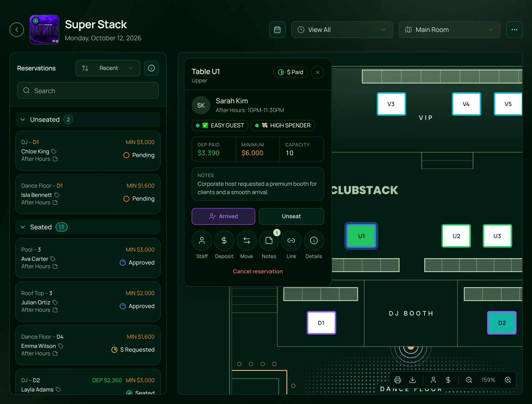The width and height of the screenshot is (532, 404).
Task: Click the note icon on Chloe King's After Hours
Action: tap(55, 159)
